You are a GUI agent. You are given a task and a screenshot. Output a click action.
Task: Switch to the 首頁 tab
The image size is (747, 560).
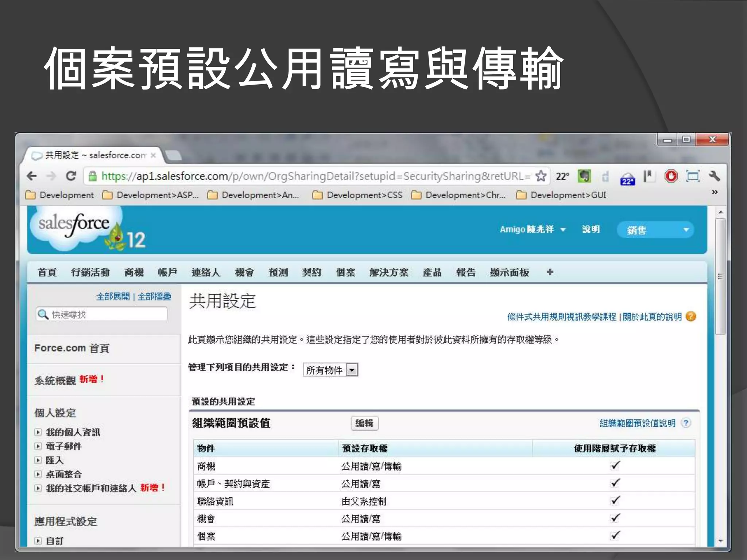click(47, 272)
